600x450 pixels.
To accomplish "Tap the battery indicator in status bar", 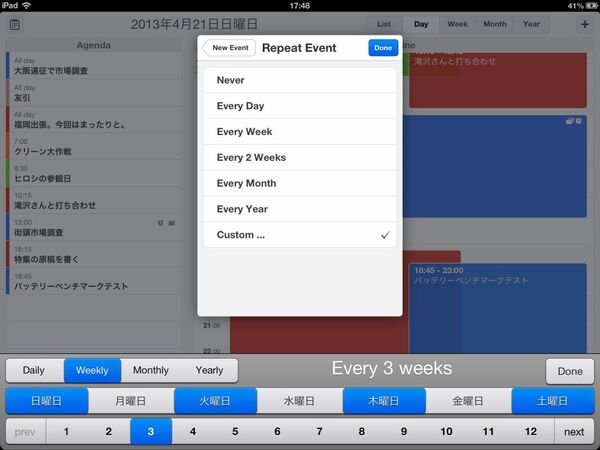I will click(x=592, y=6).
